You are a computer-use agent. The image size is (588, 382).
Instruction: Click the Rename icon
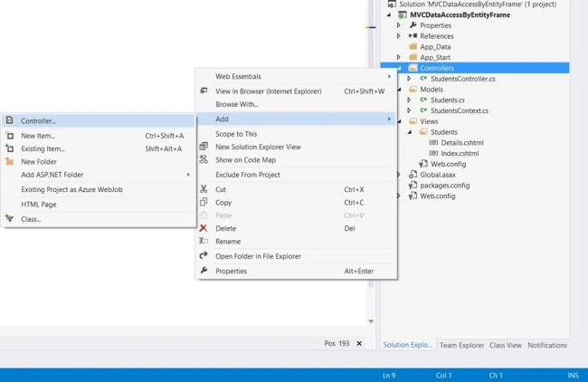click(204, 241)
